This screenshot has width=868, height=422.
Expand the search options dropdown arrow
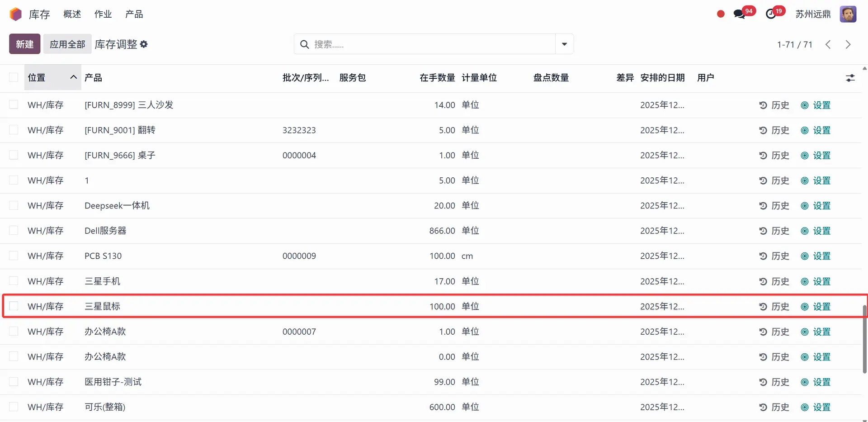pos(564,44)
